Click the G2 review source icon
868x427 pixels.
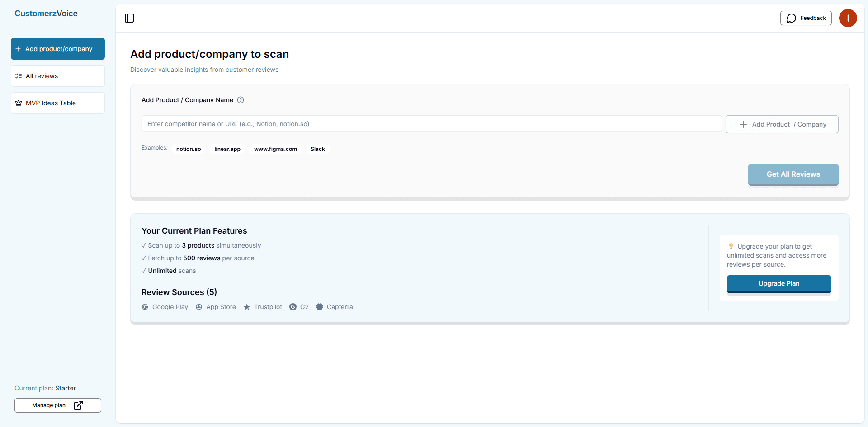(293, 307)
